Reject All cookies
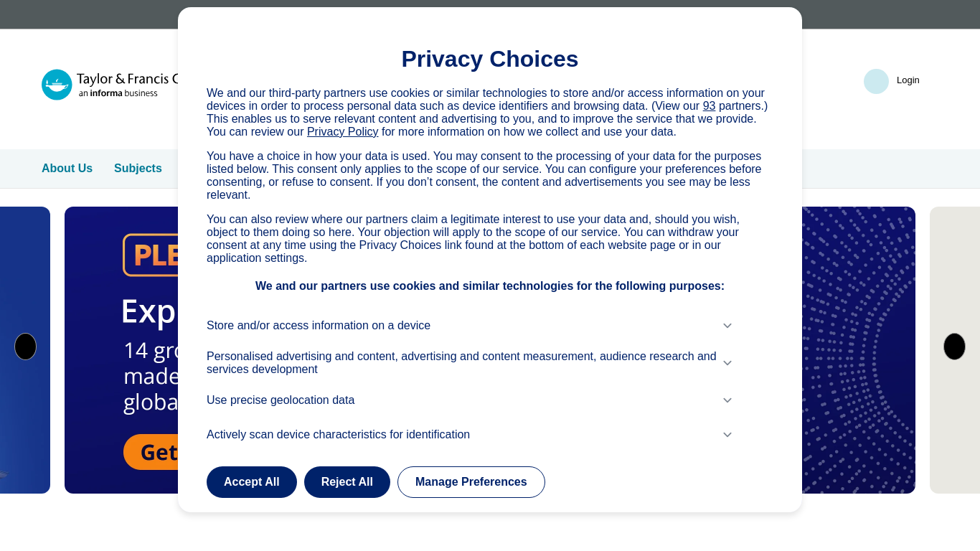The height and width of the screenshot is (551, 980). (x=347, y=482)
